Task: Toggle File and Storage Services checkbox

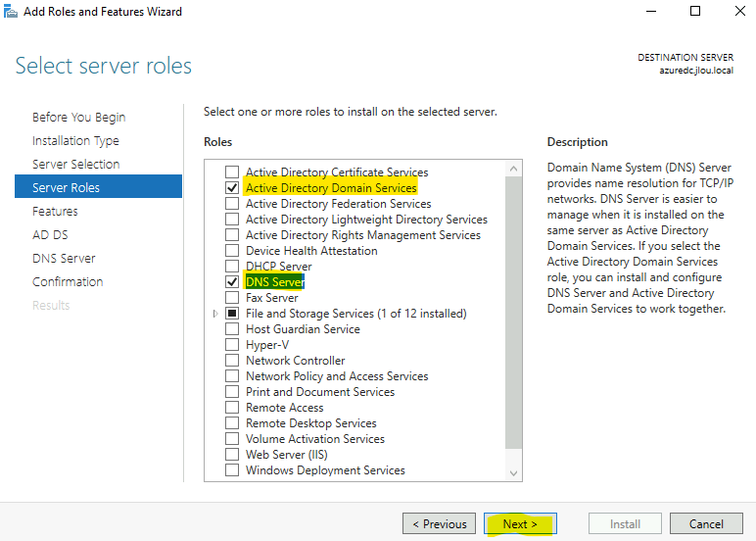Action: [232, 314]
